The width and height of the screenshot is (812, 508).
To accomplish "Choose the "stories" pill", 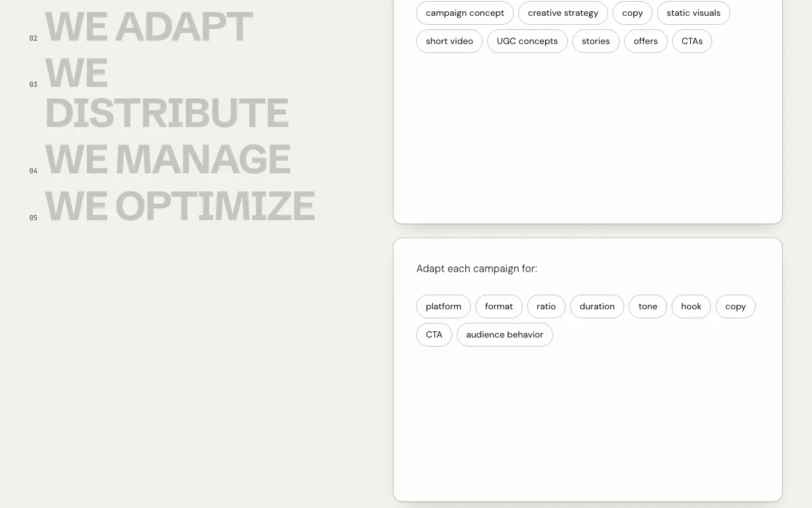I will (x=596, y=41).
